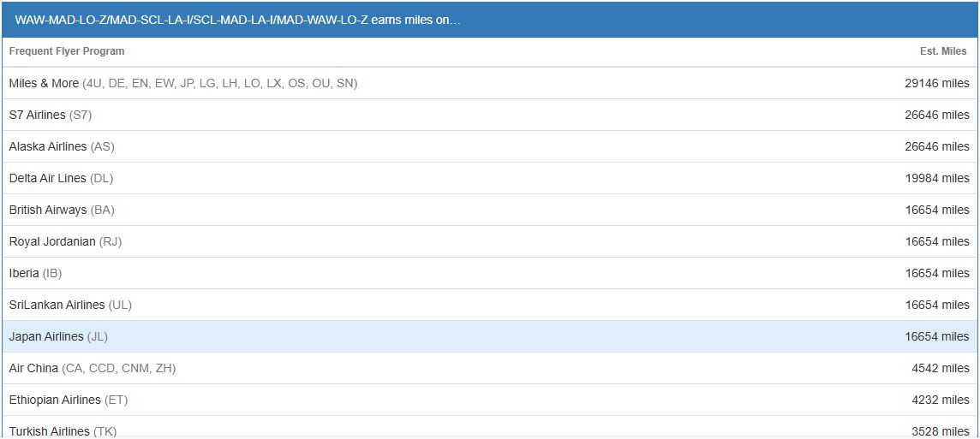Viewport: 980px width, 439px height.
Task: Click the 29146 miles value
Action: [x=937, y=83]
